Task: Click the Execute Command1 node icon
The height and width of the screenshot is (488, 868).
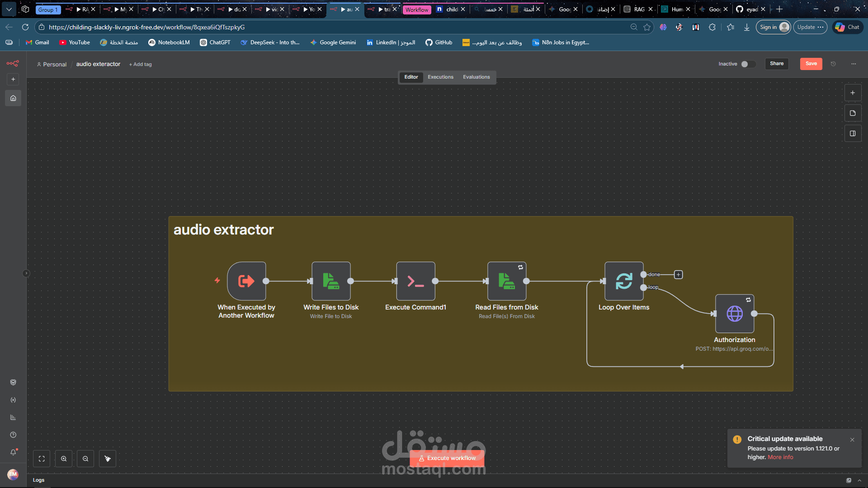Action: tap(415, 281)
